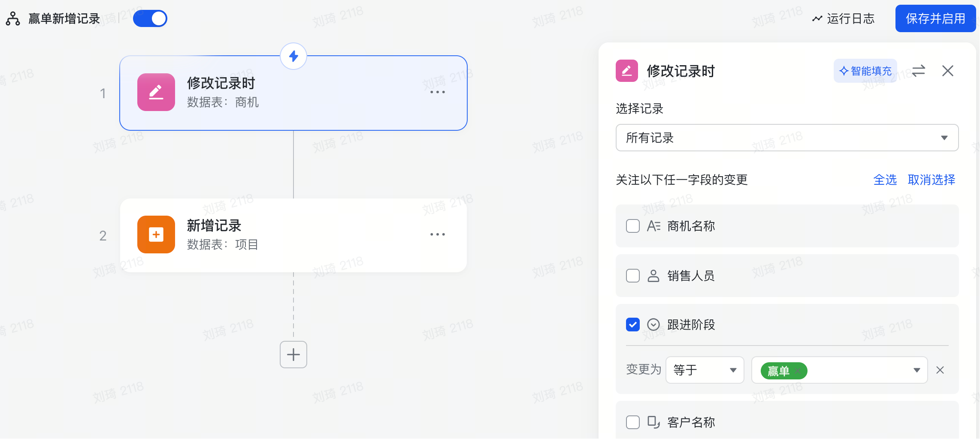Click the 取消选择 link
The image size is (980, 439).
932,180
